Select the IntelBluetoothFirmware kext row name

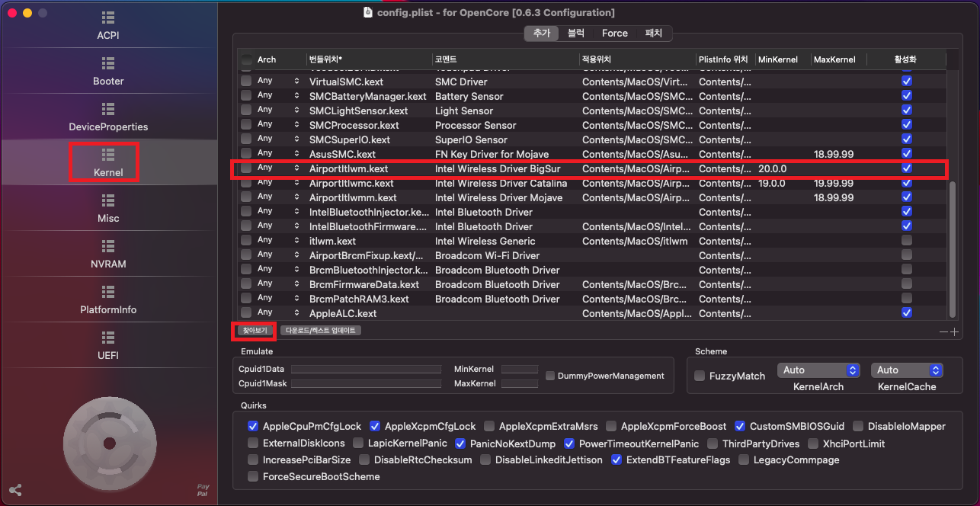point(368,226)
